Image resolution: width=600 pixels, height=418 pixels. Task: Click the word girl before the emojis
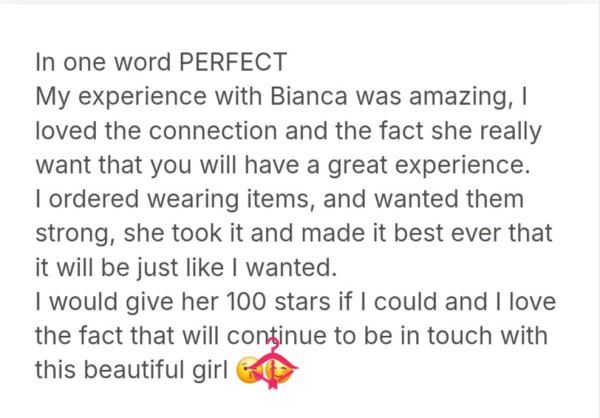pos(210,371)
